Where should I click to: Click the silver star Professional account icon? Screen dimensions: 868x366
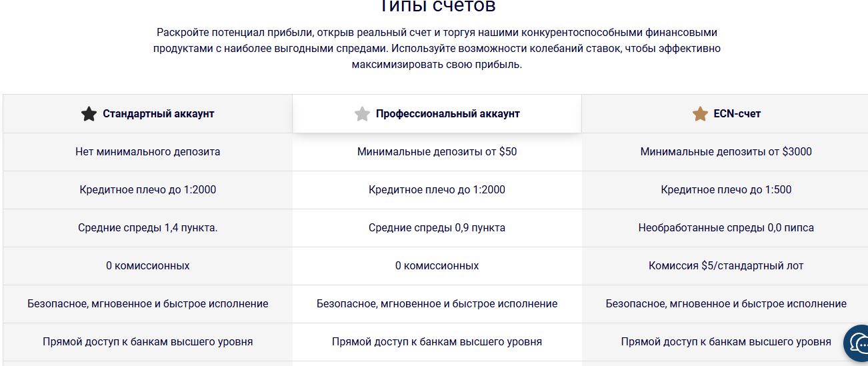[362, 114]
